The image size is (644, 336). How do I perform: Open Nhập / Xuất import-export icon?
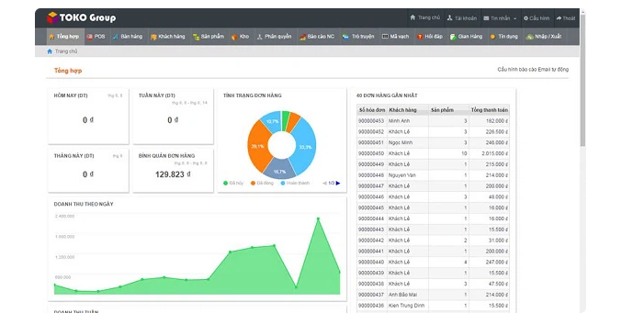pyautogui.click(x=529, y=37)
